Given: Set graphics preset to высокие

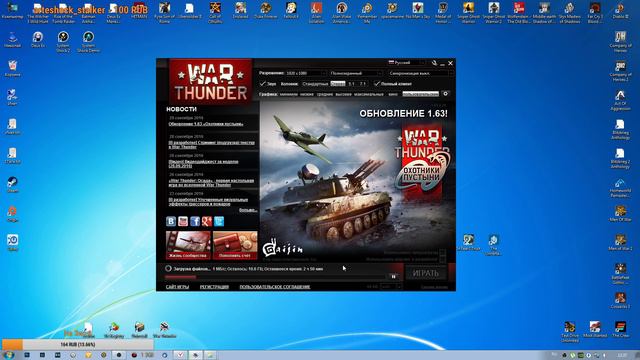Looking at the screenshot, I should pyautogui.click(x=343, y=94).
